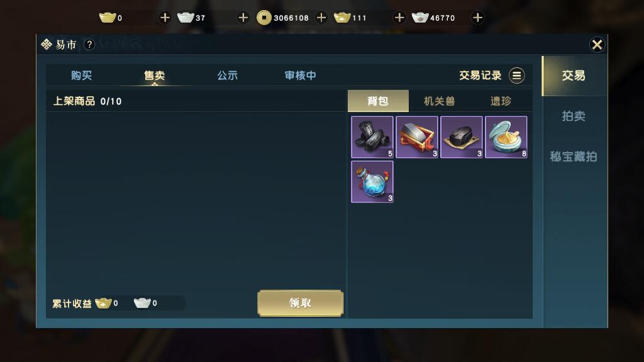Show the 机关兽 inventory tab
644x362 pixels.
[440, 101]
